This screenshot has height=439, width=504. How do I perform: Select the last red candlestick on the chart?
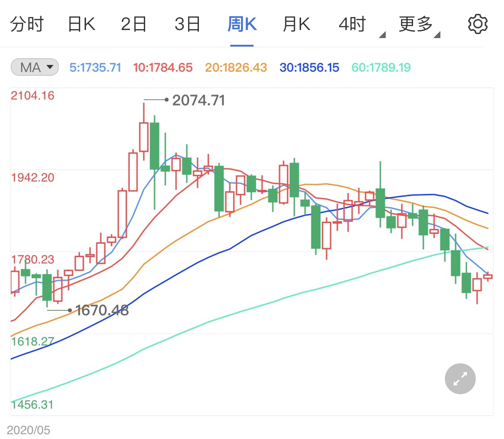click(487, 276)
